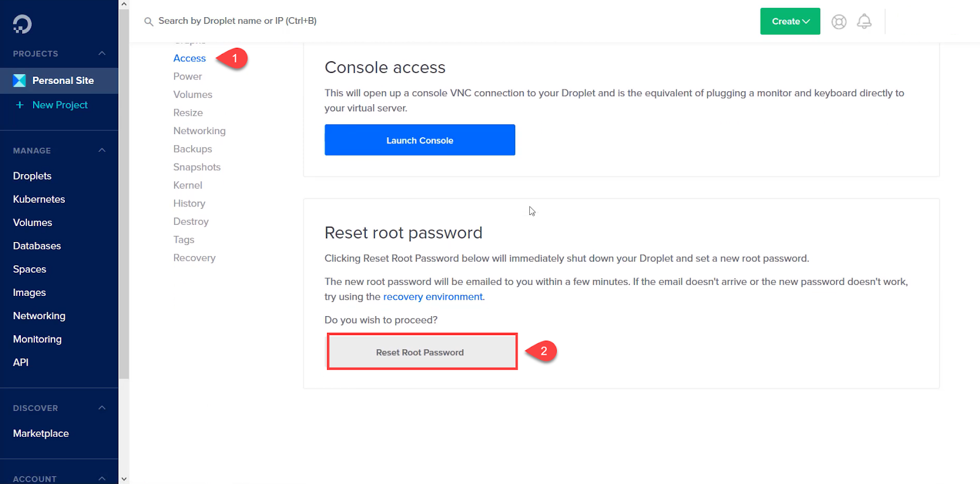The height and width of the screenshot is (484, 980).
Task: Collapse the Discover section chevron
Action: click(x=102, y=408)
